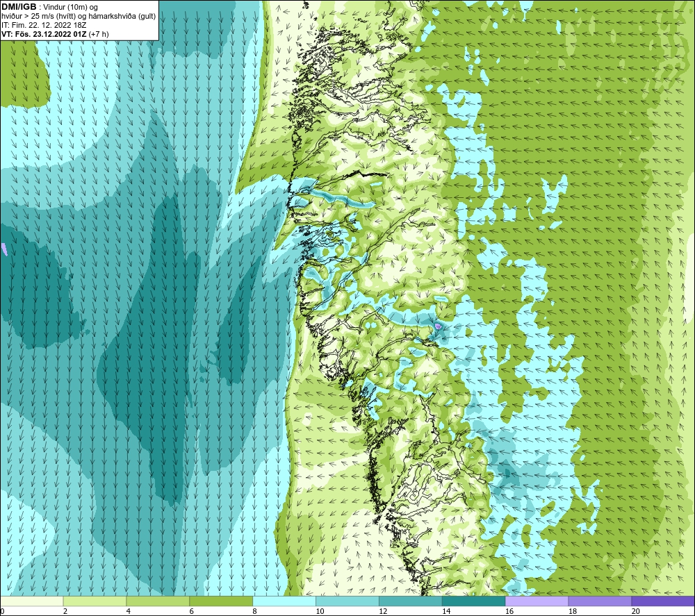Click the "0" label under the color scale
This screenshot has width=695, height=616.
(2, 611)
